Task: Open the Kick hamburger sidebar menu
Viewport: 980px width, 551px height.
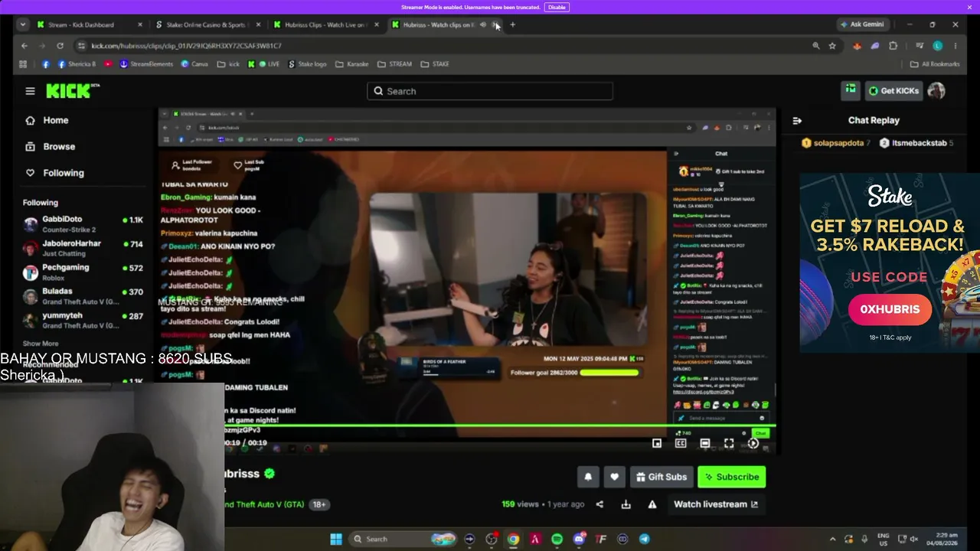Action: point(30,91)
